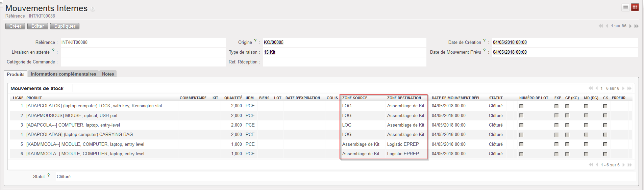This screenshot has height=190, width=644.
Task: Switch to the Notes tab
Action: pos(108,74)
